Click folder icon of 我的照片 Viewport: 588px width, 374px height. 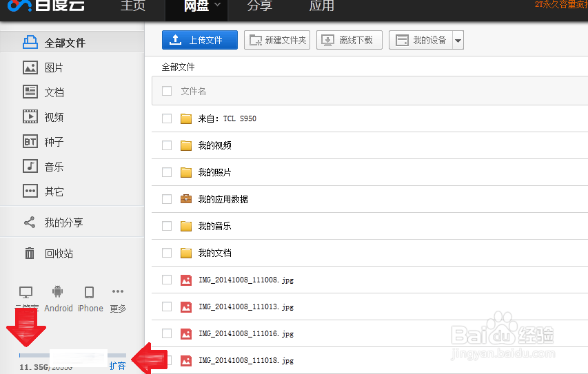point(186,172)
